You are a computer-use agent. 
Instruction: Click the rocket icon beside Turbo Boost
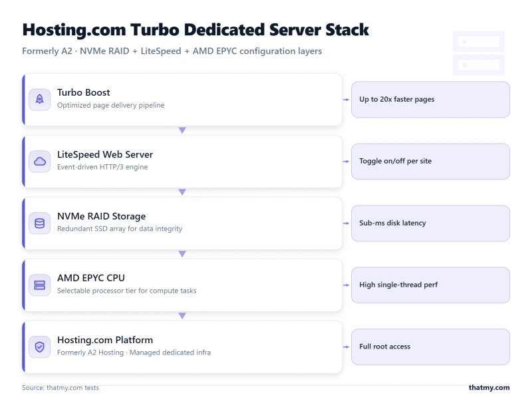click(40, 99)
